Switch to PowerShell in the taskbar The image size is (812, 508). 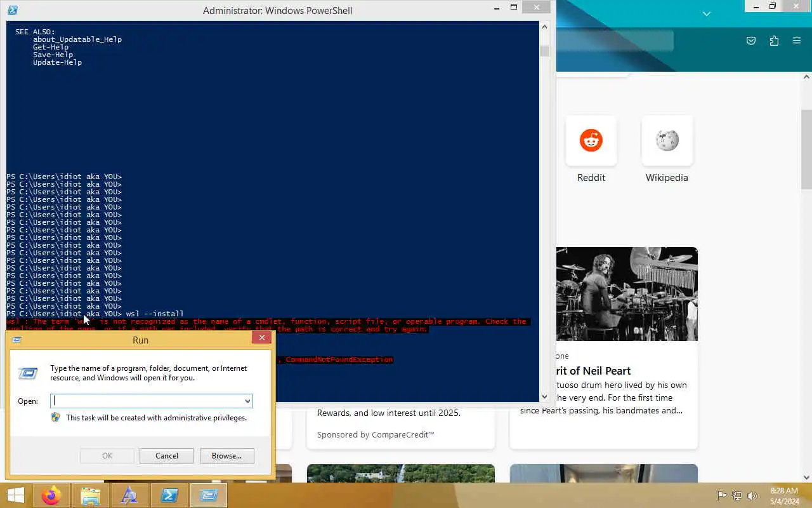[169, 495]
